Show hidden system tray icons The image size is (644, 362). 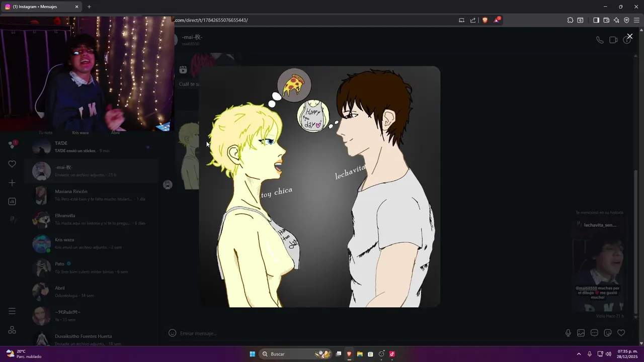(579, 354)
